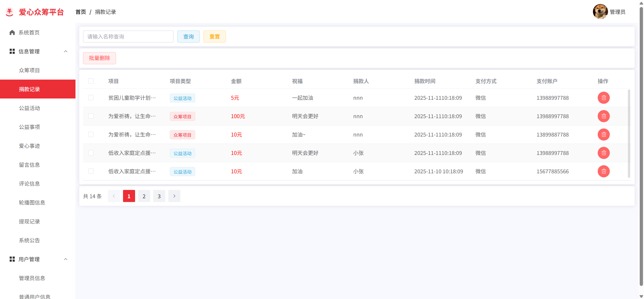Select checkbox for 明天会更好 小张 row
Viewport: 644px width, 299px height.
click(91, 153)
